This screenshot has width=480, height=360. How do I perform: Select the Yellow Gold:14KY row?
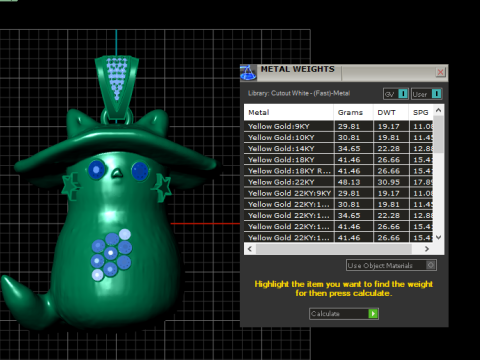tap(339, 149)
